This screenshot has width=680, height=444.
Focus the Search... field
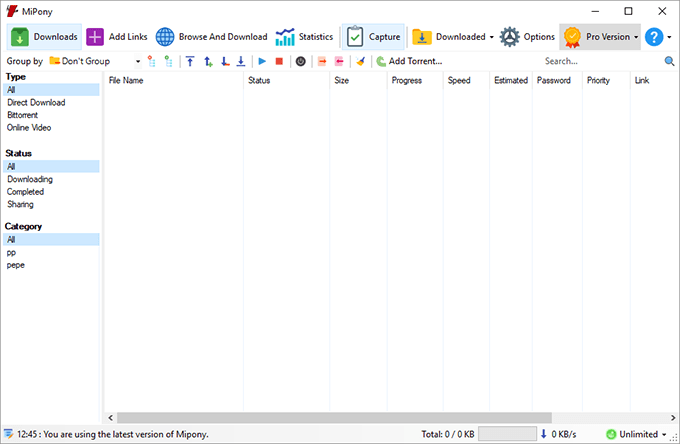(x=601, y=61)
